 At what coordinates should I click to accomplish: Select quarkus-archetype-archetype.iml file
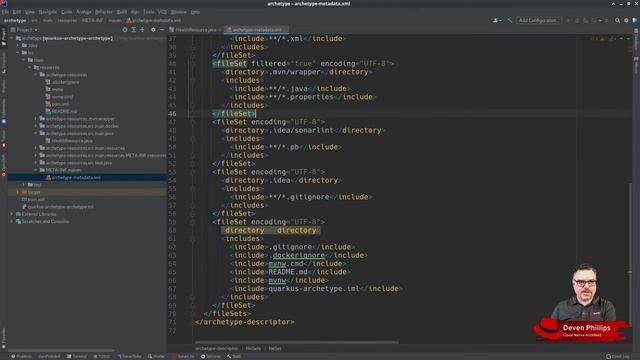pos(60,207)
